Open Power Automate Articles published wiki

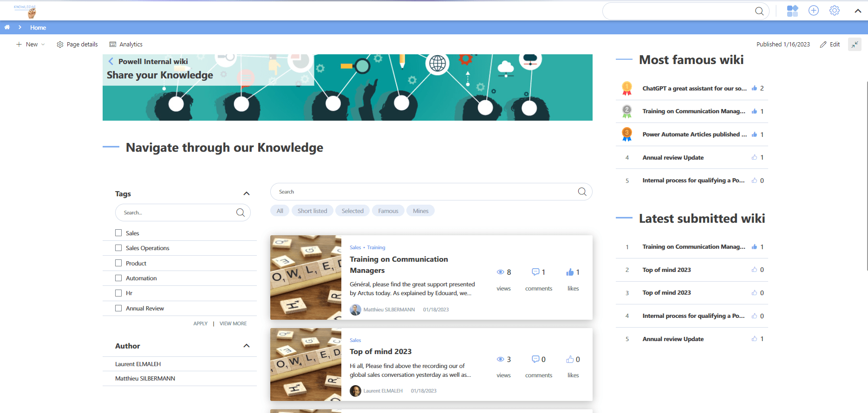click(694, 135)
